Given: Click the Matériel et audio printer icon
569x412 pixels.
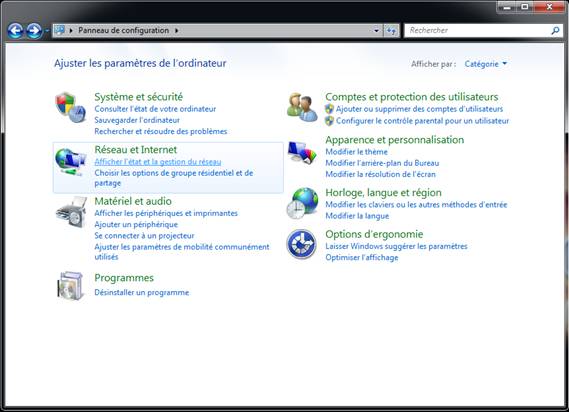Looking at the screenshot, I should point(71,212).
